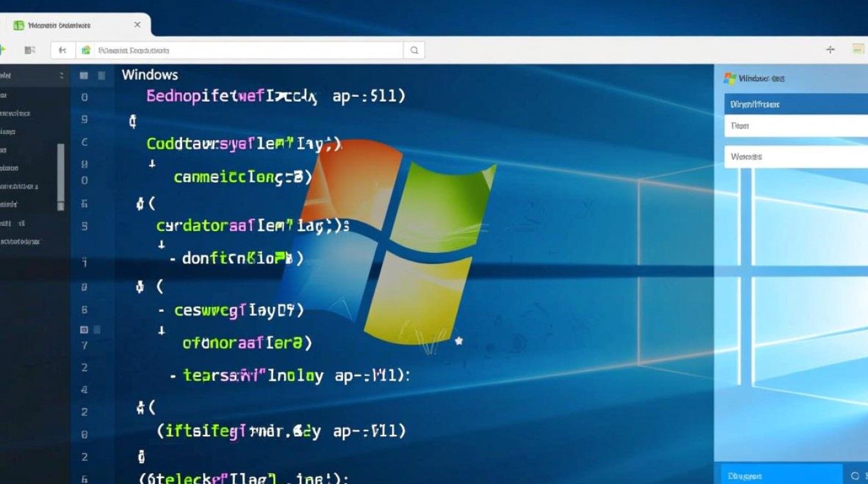
Task: Select the blue highlighted header in right panel
Action: 796,104
